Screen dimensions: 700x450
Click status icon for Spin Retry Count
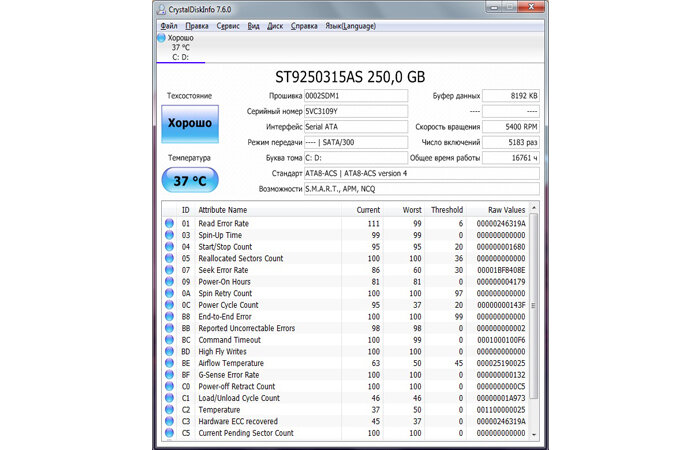click(x=169, y=293)
